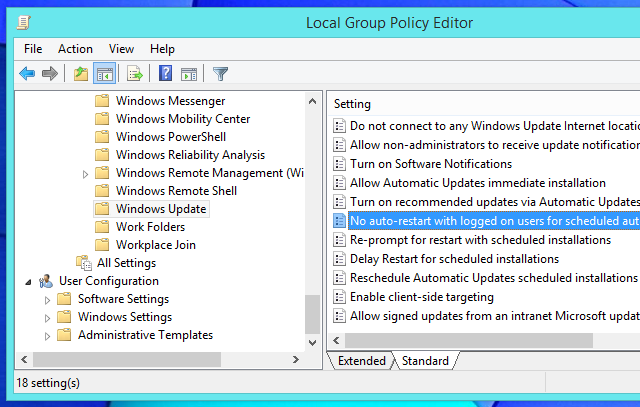Switch to the Standard tab
Screen dimensions: 640x407
pos(425,361)
